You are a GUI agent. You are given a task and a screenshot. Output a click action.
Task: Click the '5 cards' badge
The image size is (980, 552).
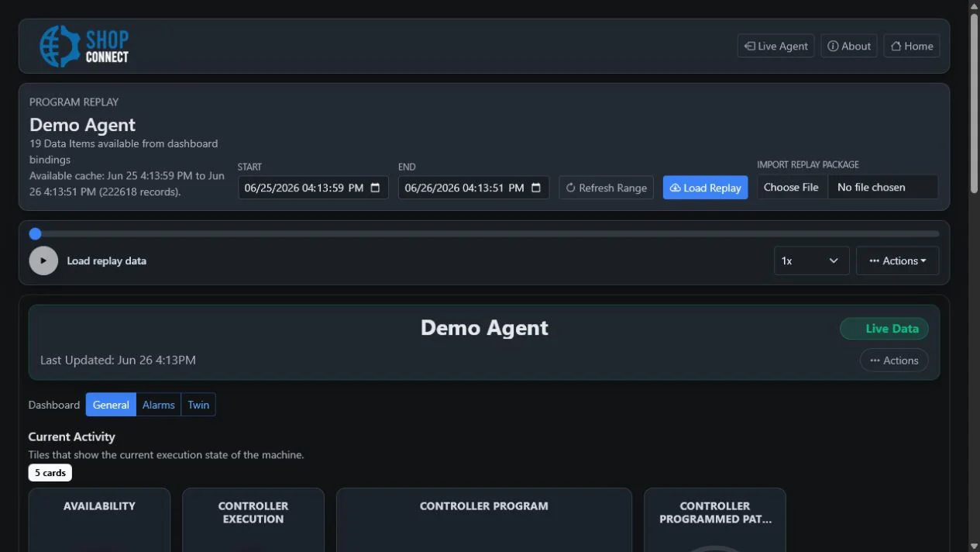[50, 473]
